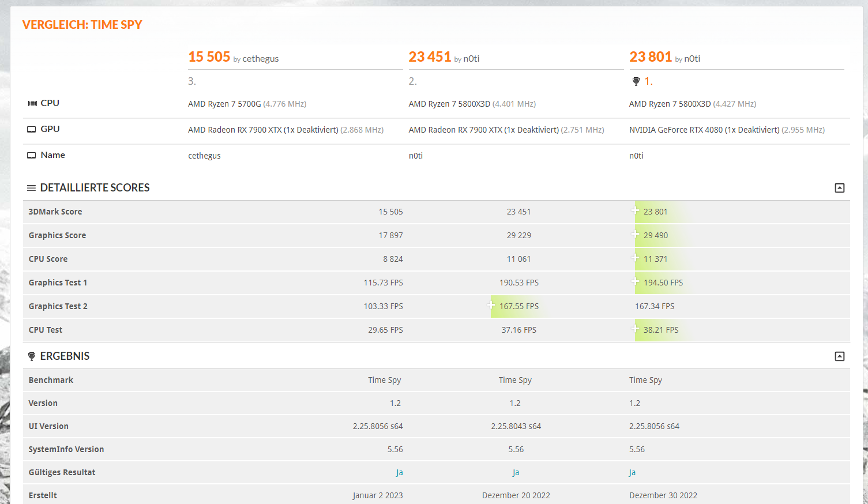Image resolution: width=868 pixels, height=504 pixels.
Task: Open the 23 451 score result
Action: point(430,57)
